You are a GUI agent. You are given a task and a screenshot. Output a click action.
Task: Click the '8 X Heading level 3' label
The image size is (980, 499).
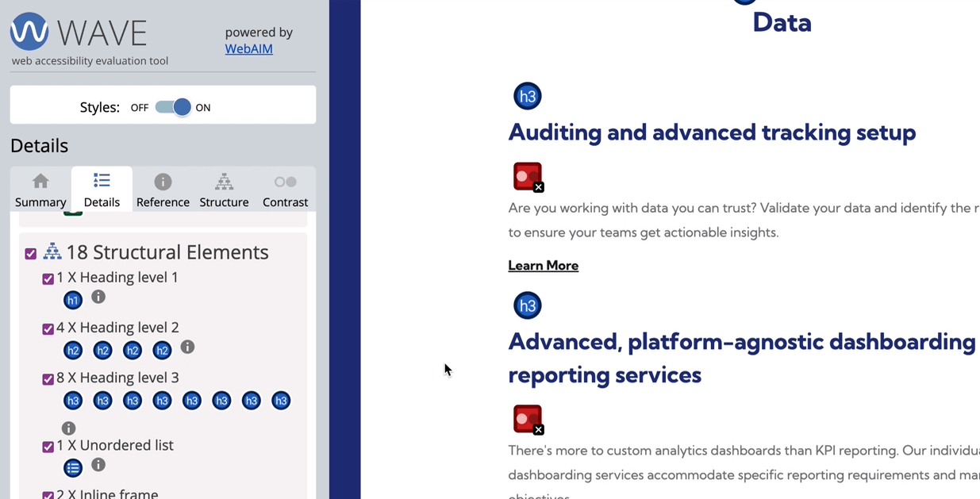point(117,378)
